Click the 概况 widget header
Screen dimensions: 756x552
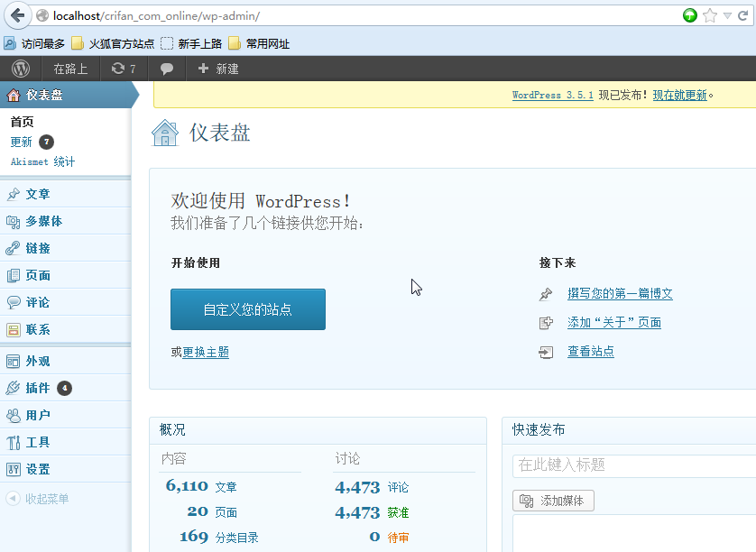[318, 430]
